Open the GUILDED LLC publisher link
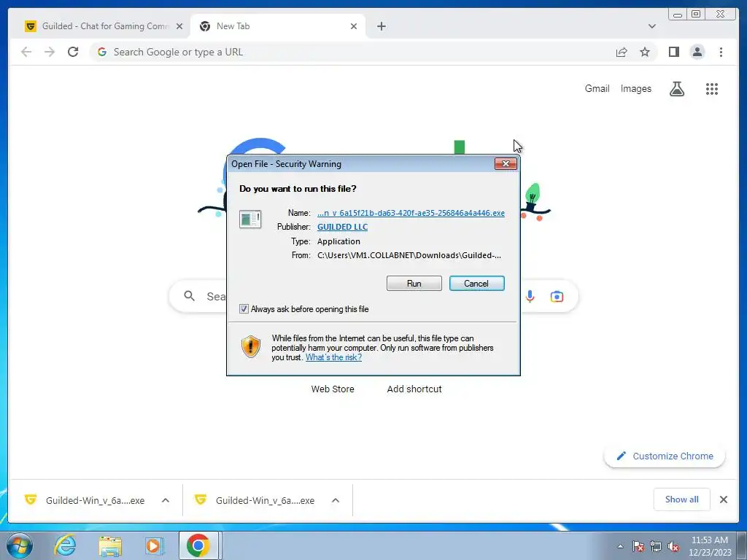Screen dimensions: 747x560 [343, 227]
